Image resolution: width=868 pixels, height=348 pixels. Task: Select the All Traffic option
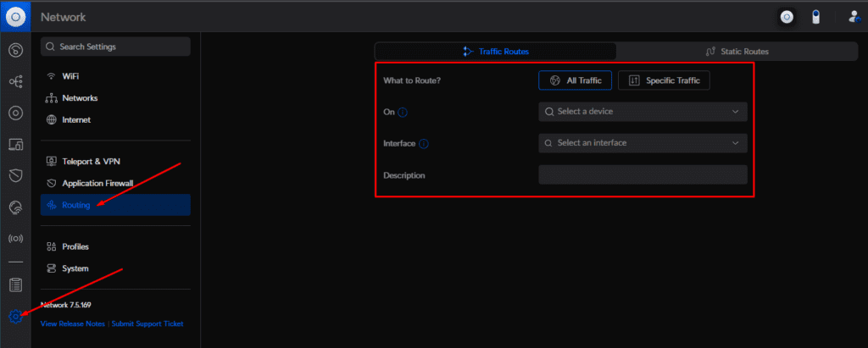click(x=575, y=80)
